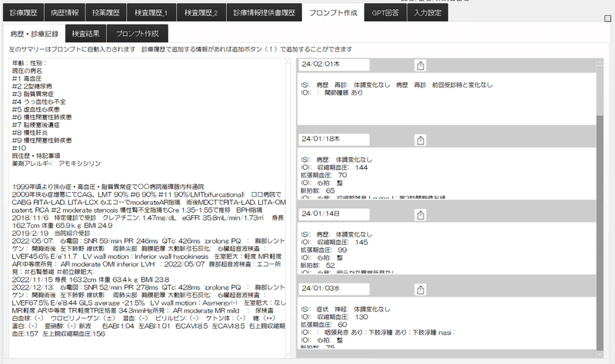The width and height of the screenshot is (615, 364).
Task: Click the 24/01/18木 date field
Action: pos(334,139)
